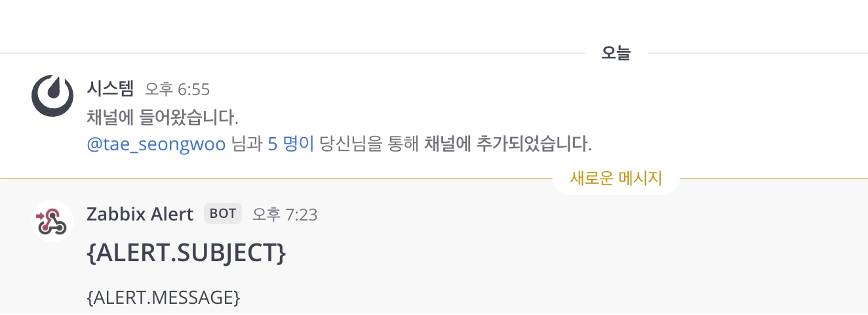Click the @tae_seongwoo mention

[156, 143]
